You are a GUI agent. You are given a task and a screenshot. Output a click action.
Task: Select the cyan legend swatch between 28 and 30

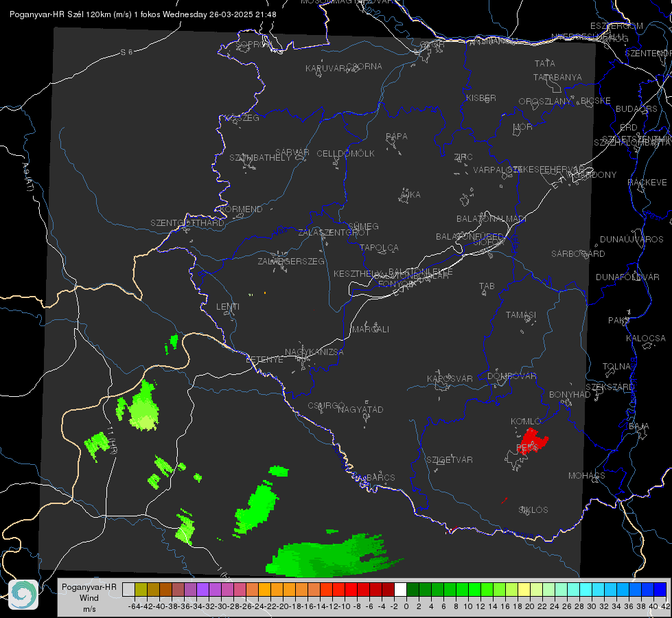pos(586,590)
